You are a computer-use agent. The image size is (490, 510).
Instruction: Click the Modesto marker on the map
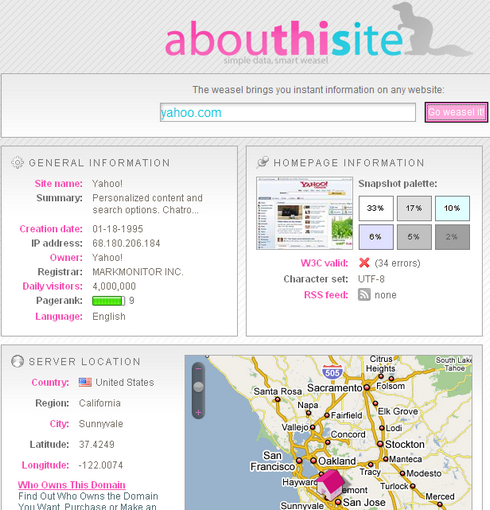coord(402,473)
